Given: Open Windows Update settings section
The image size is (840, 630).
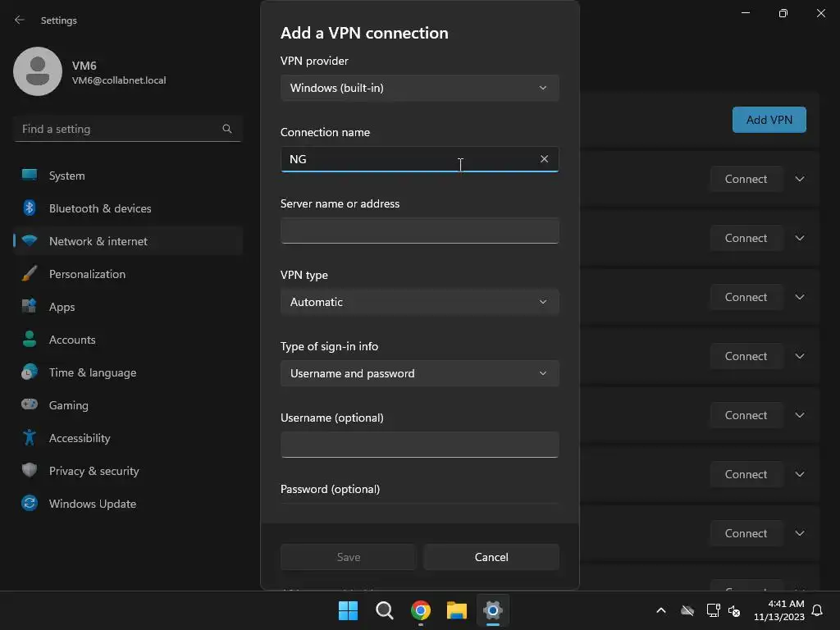Looking at the screenshot, I should coord(92,504).
